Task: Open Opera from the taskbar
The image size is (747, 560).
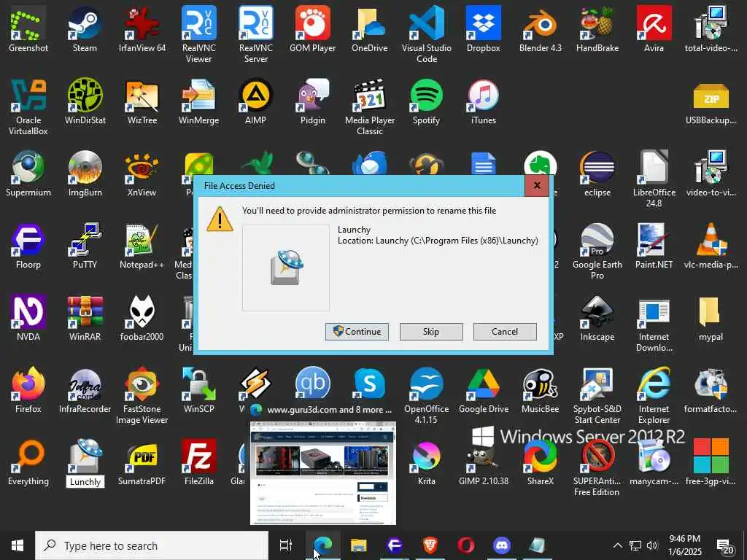Action: click(x=466, y=545)
